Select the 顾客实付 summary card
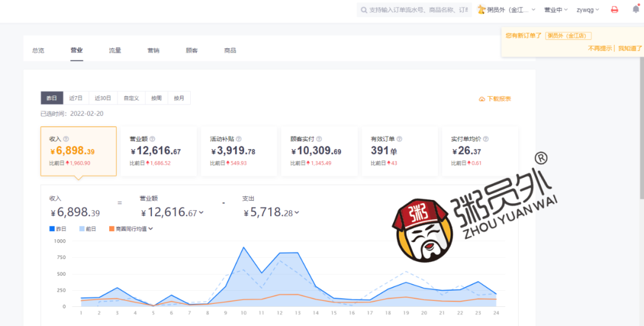 click(319, 151)
